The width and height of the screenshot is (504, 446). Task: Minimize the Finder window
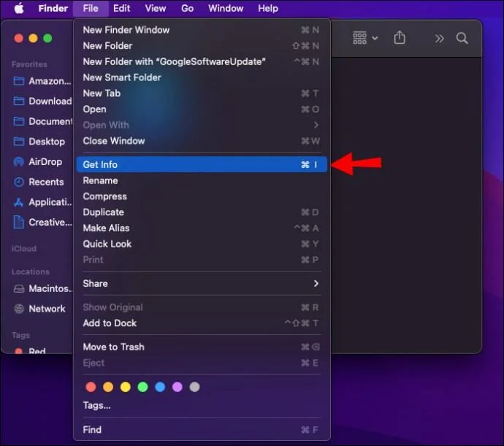(x=33, y=38)
